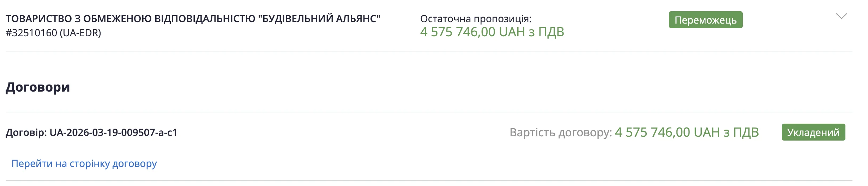The image size is (868, 186).
Task: Click the Договори section heading
Action: click(x=38, y=87)
